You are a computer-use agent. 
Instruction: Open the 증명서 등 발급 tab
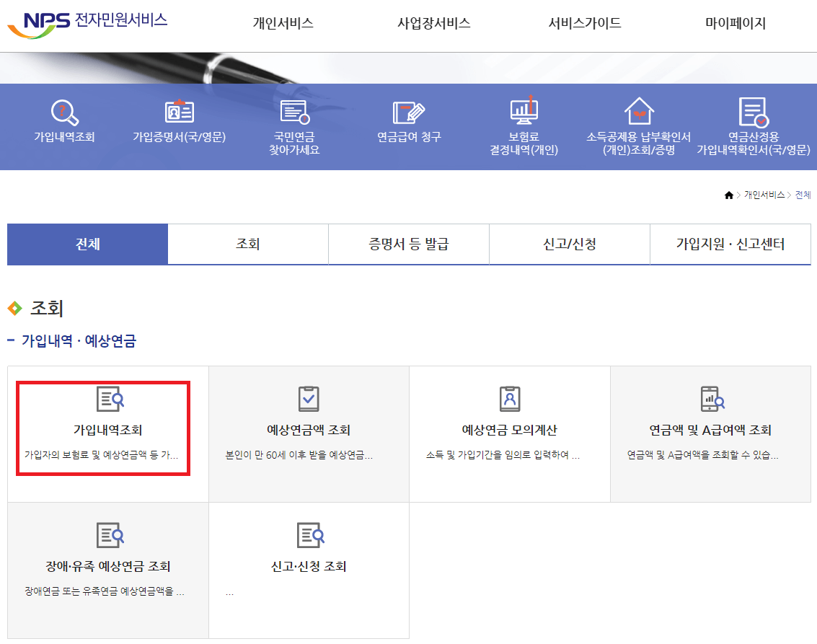coord(408,244)
